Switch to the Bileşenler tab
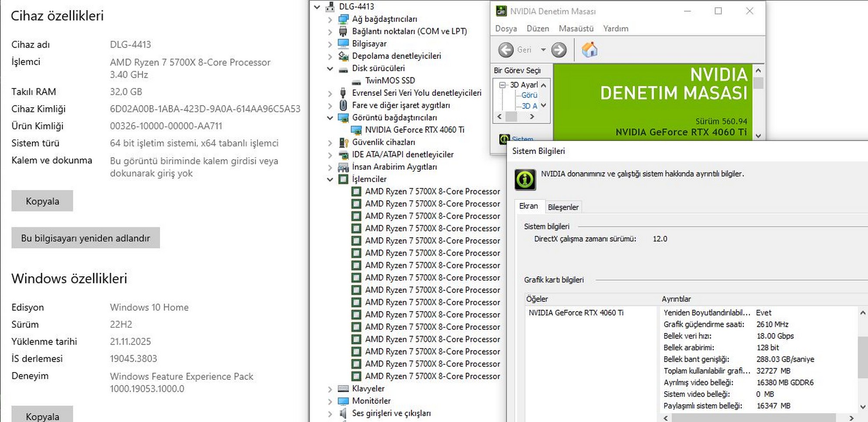 coord(563,207)
